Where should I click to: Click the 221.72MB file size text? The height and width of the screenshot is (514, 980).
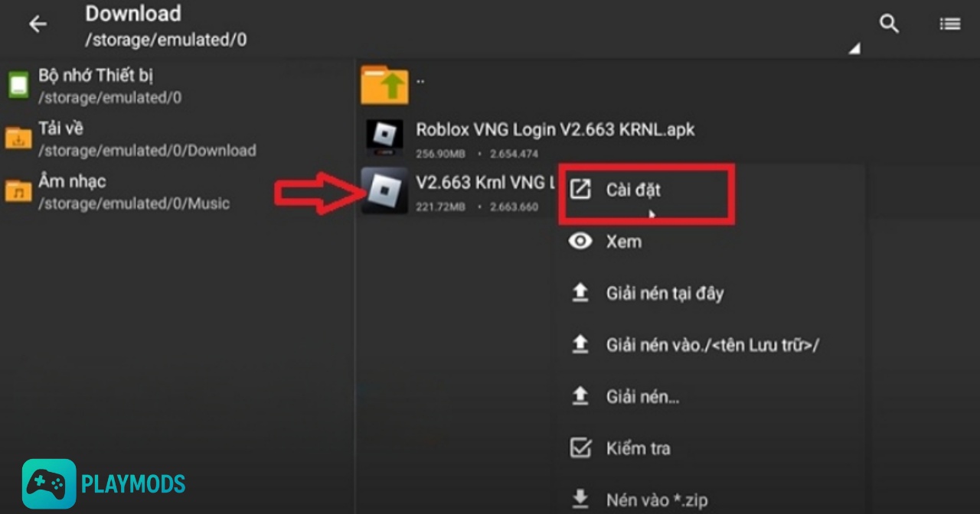441,207
